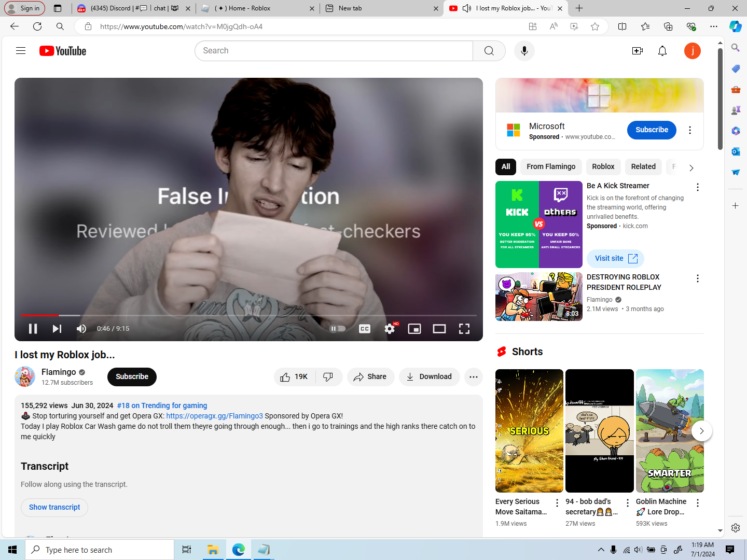The height and width of the screenshot is (560, 747).
Task: Open YouTube notifications bell
Action: pyautogui.click(x=662, y=51)
